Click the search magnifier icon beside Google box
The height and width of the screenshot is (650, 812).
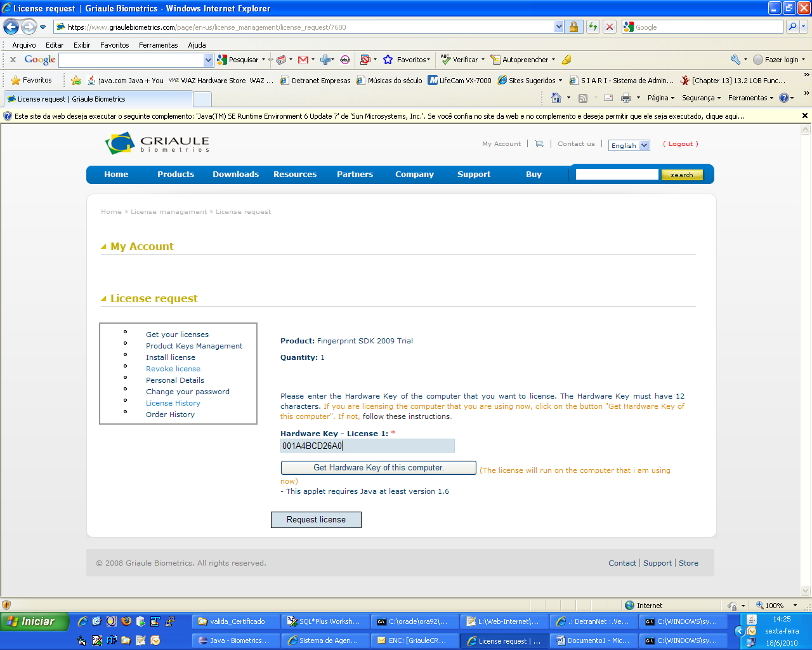pyautogui.click(x=792, y=27)
